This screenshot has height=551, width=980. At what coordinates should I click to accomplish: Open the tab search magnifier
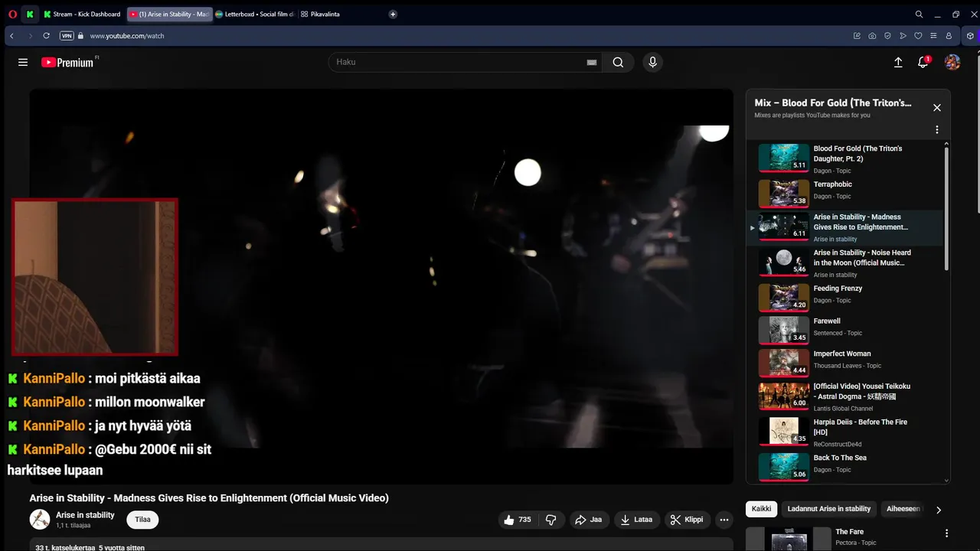tap(919, 14)
